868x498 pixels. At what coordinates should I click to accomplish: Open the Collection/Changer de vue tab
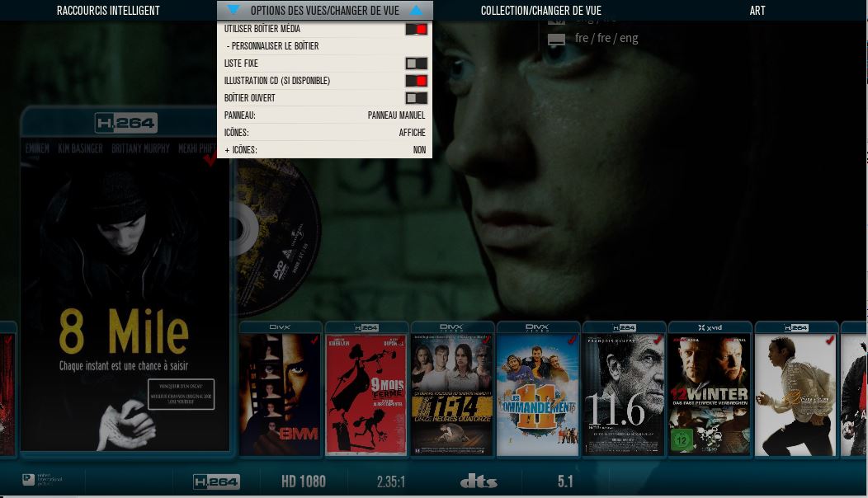(x=540, y=11)
